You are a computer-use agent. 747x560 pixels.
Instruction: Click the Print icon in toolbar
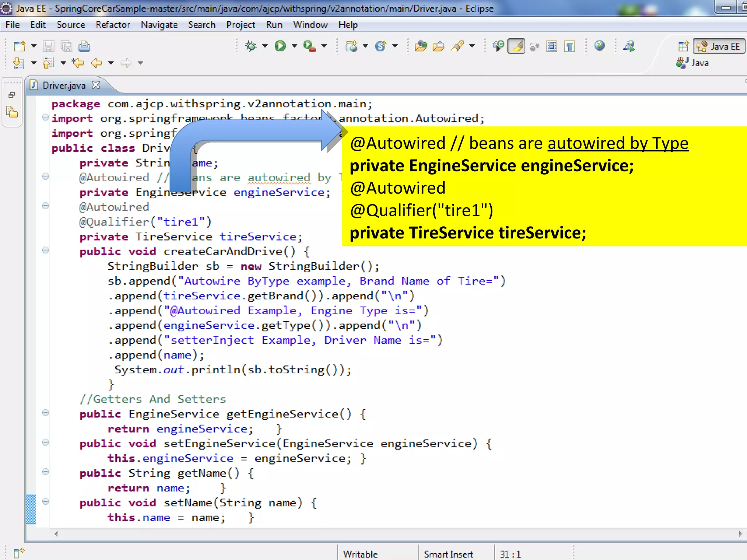pyautogui.click(x=84, y=46)
